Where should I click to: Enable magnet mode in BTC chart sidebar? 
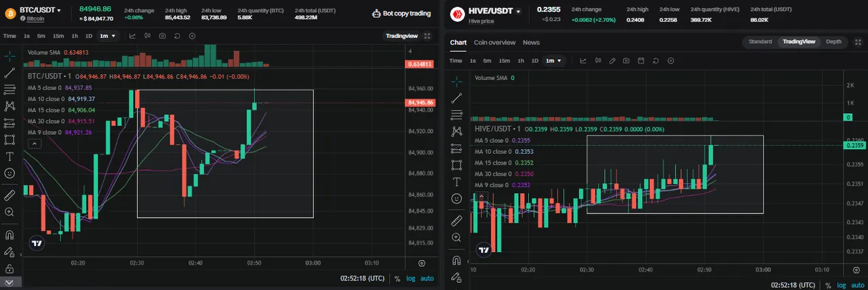pos(9,235)
